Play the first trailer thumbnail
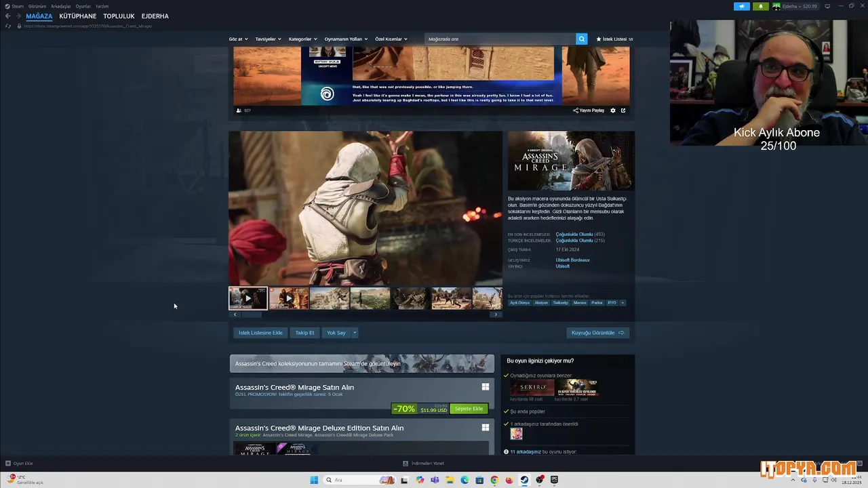 (248, 298)
